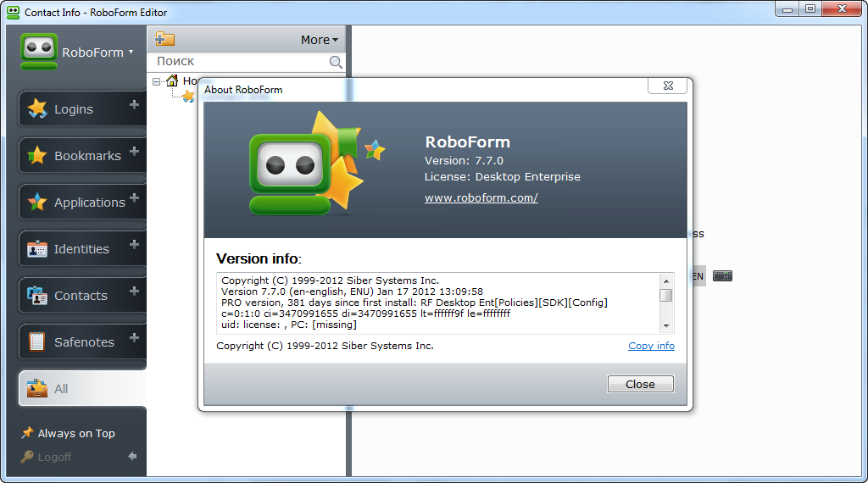Open the More dropdown menu
868x483 pixels.
tap(320, 40)
